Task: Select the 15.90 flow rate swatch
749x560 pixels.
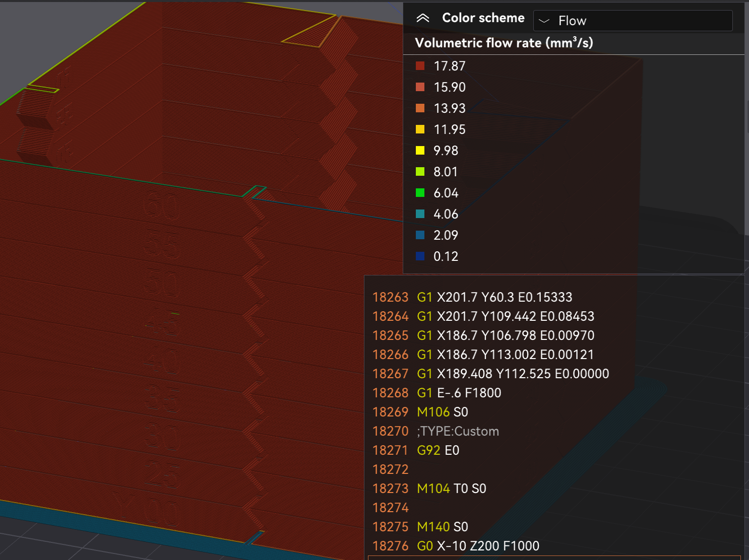Action: pyautogui.click(x=420, y=87)
